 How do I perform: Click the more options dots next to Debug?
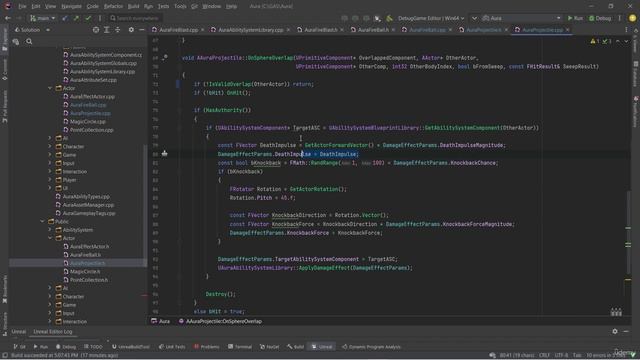[x=619, y=18]
